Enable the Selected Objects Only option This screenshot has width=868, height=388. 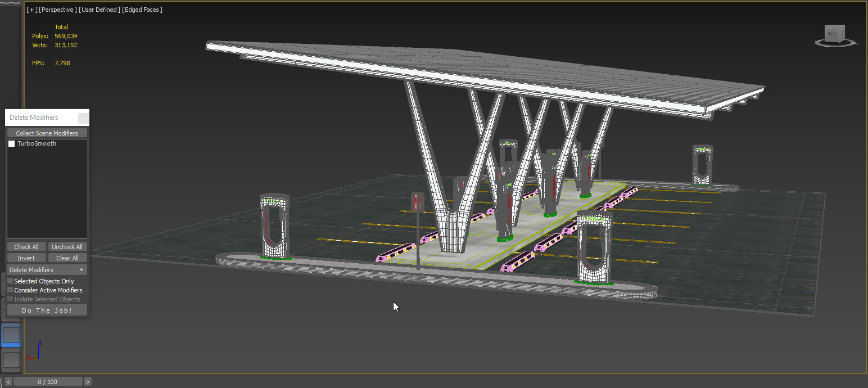tap(10, 281)
